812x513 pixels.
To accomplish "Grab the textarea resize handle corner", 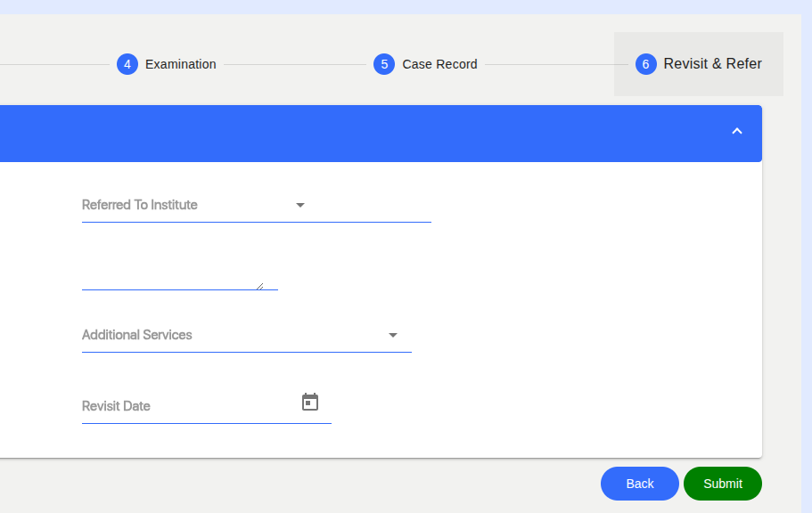I will (x=260, y=286).
